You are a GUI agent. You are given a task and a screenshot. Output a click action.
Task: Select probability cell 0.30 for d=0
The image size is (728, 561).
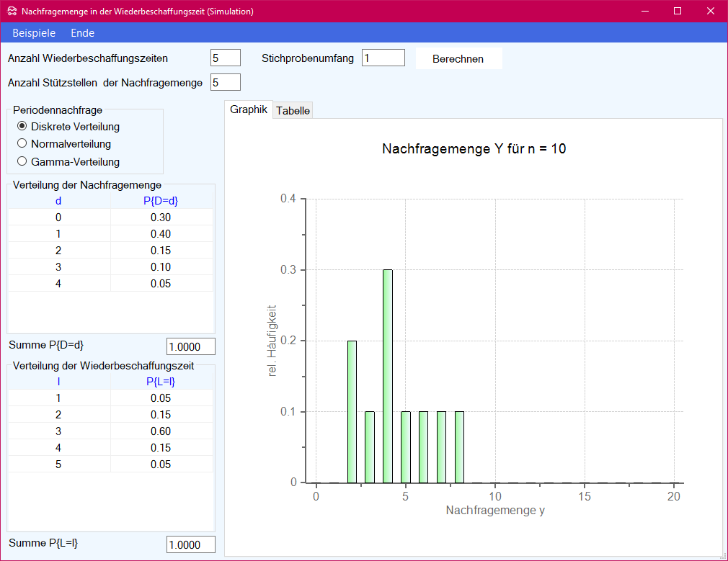coord(161,217)
